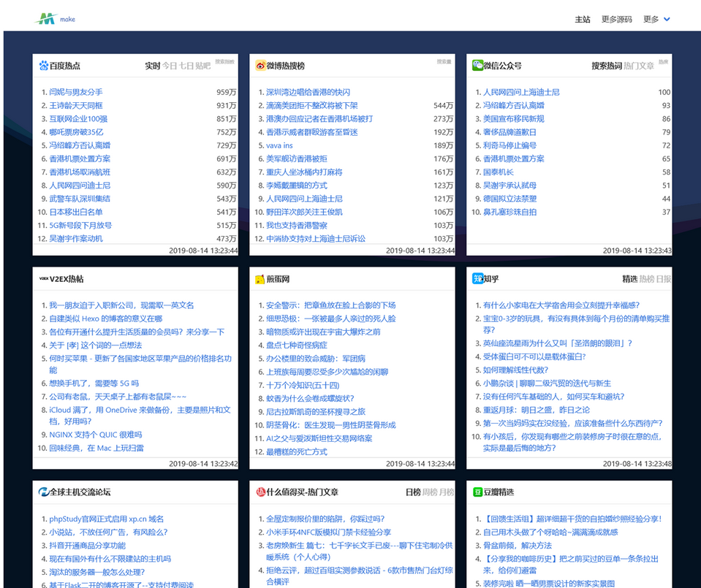Open Weibo topic vava ins
The width and height of the screenshot is (701, 588).
(279, 145)
